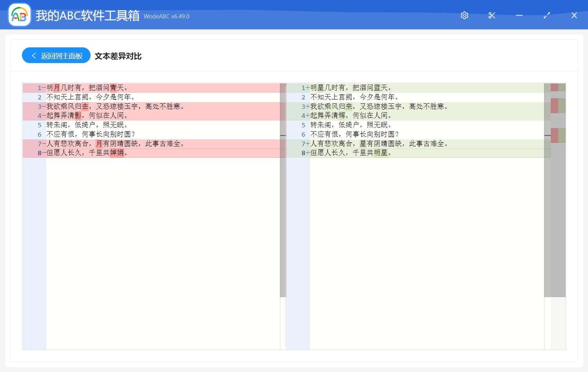588x372 pixels.
Task: Click the maximize arrows icon
Action: pyautogui.click(x=546, y=15)
